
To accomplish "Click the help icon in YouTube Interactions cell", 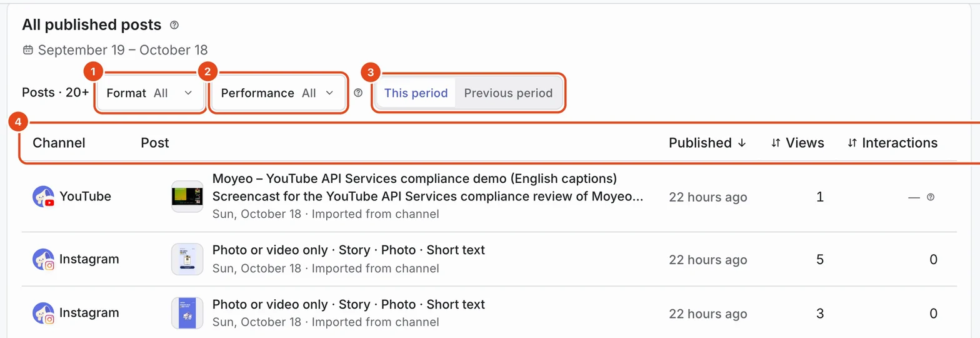I will pyautogui.click(x=931, y=197).
